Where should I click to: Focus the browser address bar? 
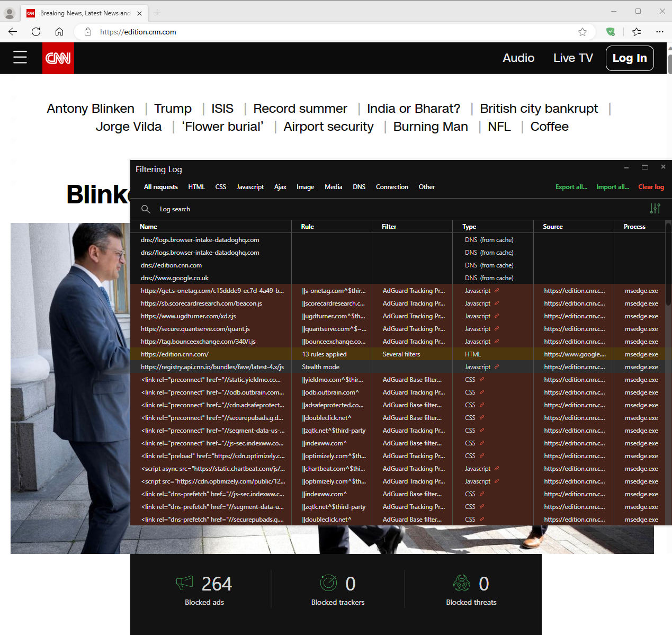[334, 32]
